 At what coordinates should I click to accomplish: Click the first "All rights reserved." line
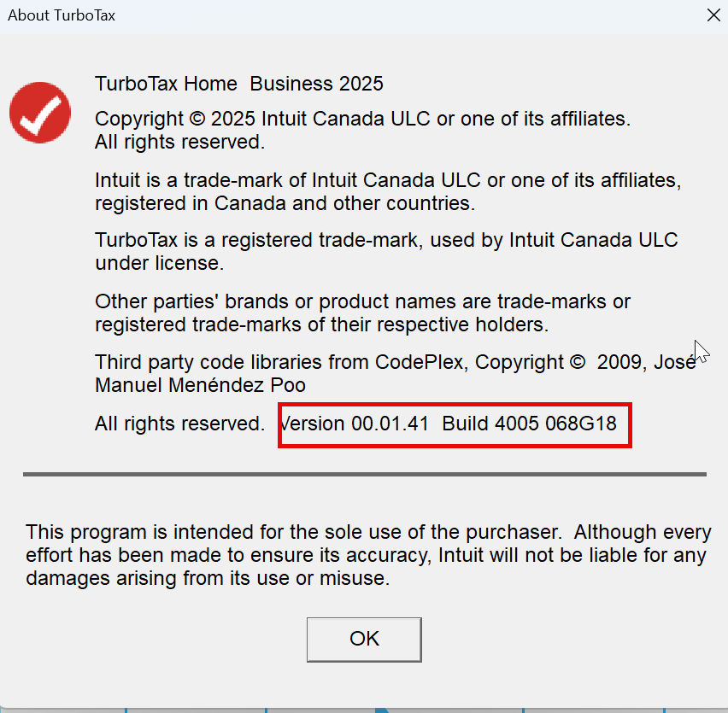pos(179,142)
